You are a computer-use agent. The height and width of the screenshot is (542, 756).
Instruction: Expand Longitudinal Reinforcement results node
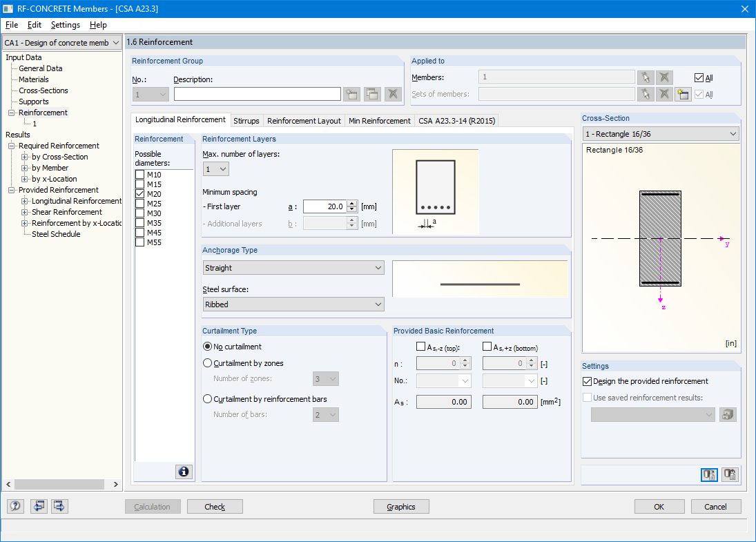point(25,201)
